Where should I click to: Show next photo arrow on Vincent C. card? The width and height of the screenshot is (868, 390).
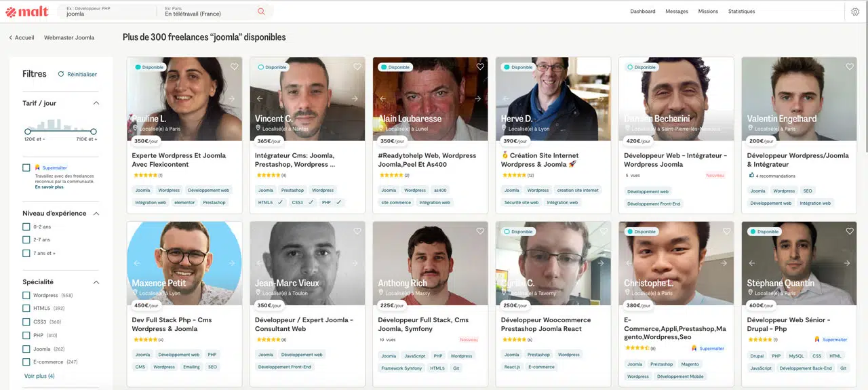click(355, 99)
